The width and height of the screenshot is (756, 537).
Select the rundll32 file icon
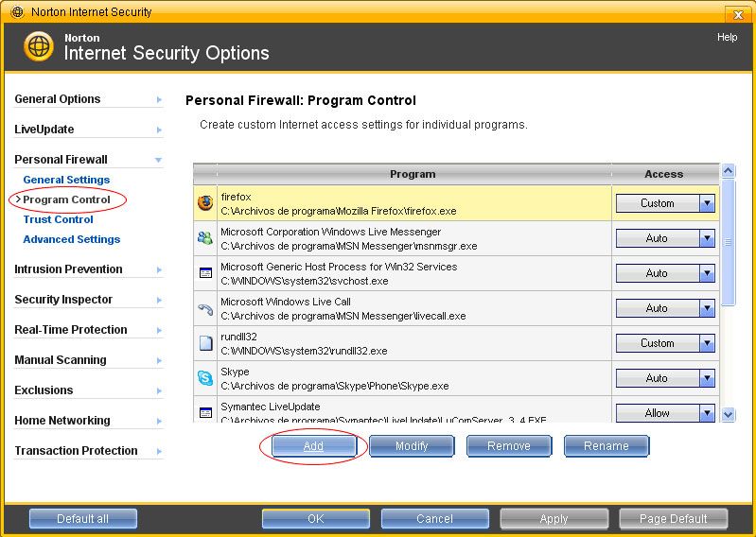pyautogui.click(x=205, y=343)
